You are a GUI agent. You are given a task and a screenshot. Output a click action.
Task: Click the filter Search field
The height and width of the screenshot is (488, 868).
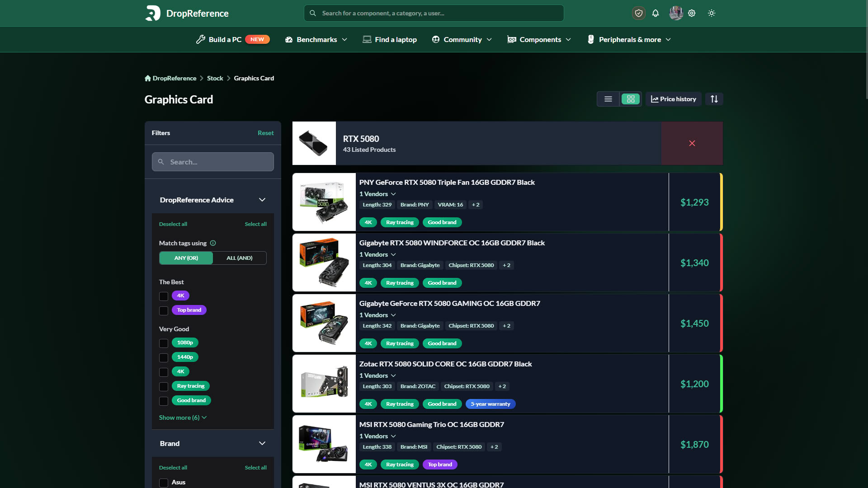pyautogui.click(x=213, y=162)
